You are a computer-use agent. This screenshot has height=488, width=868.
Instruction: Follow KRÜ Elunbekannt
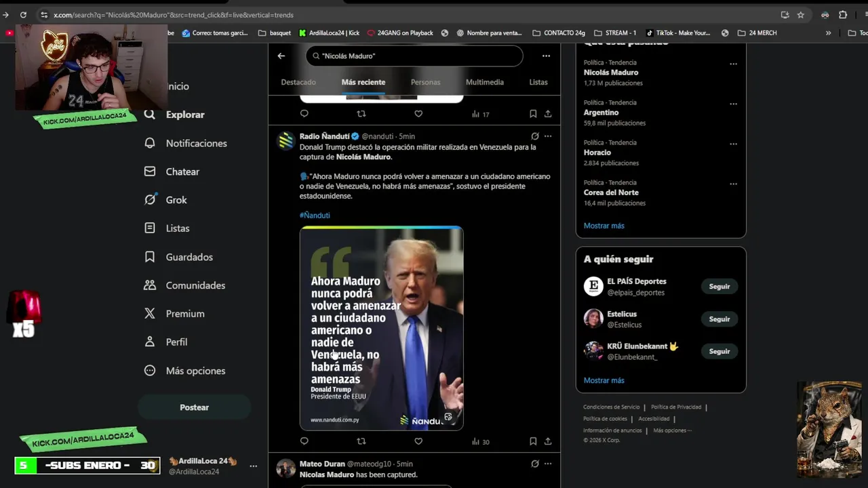click(x=719, y=352)
